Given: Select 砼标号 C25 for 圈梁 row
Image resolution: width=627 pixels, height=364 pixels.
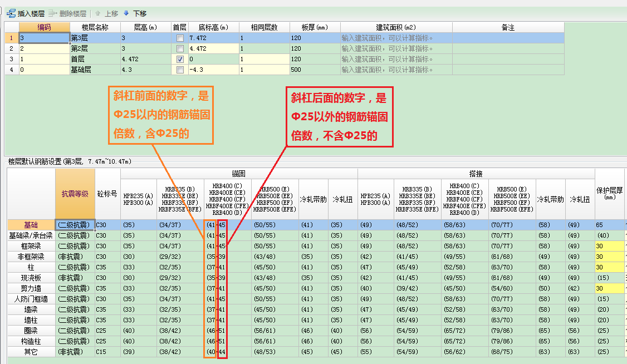Looking at the screenshot, I should click(107, 331).
